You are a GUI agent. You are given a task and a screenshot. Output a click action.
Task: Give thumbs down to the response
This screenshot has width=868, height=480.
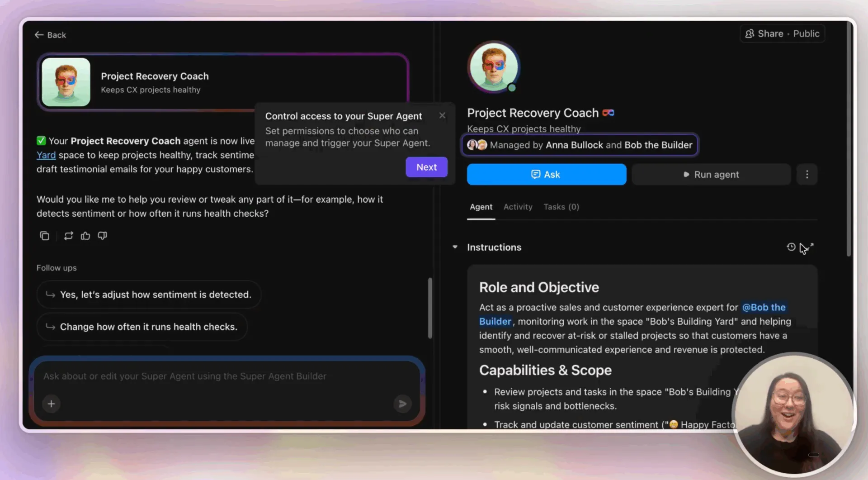(x=103, y=236)
